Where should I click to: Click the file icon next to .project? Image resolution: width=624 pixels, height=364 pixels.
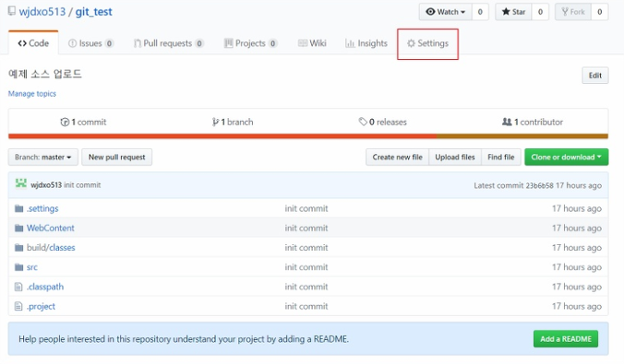click(18, 307)
